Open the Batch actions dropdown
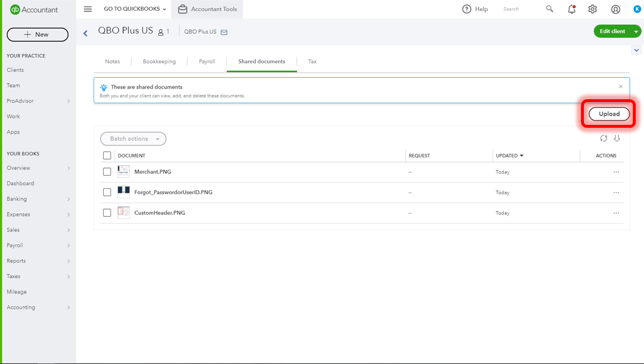Image resolution: width=644 pixels, height=364 pixels. coord(133,138)
